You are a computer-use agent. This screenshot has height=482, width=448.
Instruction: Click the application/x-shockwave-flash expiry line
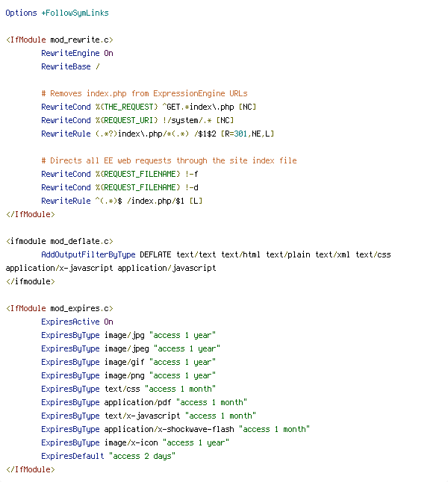(x=175, y=429)
